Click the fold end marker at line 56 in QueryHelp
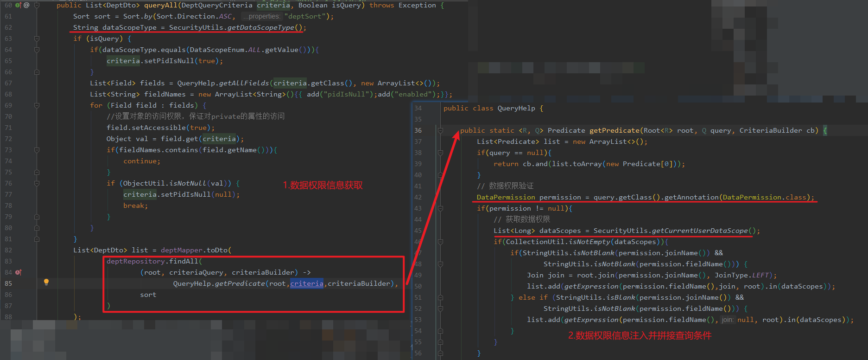868x360 pixels. pyautogui.click(x=441, y=353)
